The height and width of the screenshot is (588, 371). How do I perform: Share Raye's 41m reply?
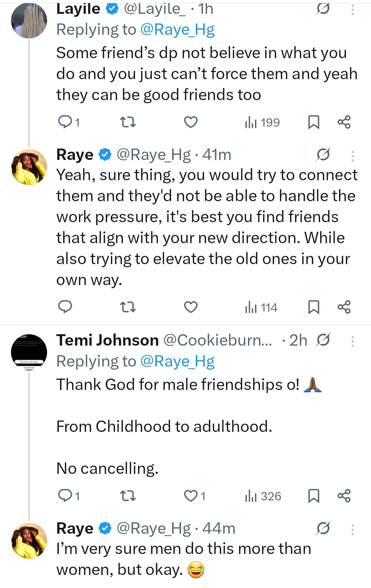pos(344,307)
